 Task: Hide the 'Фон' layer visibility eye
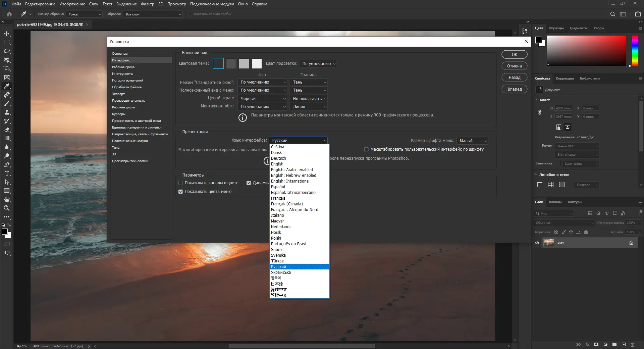click(537, 243)
